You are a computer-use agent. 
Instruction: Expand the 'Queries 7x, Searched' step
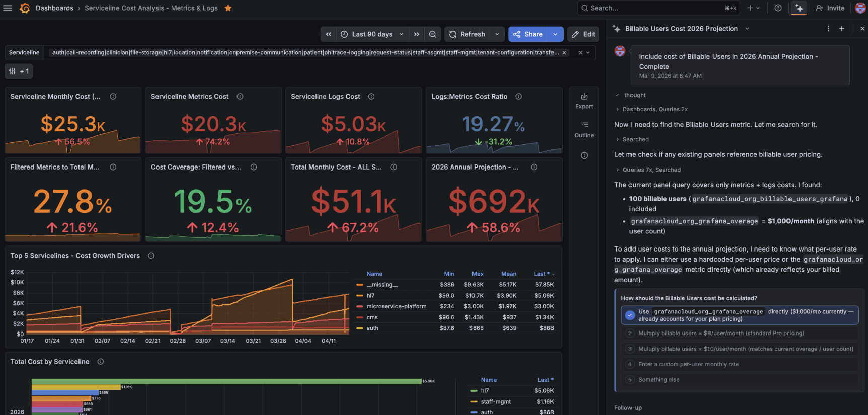[x=649, y=170]
